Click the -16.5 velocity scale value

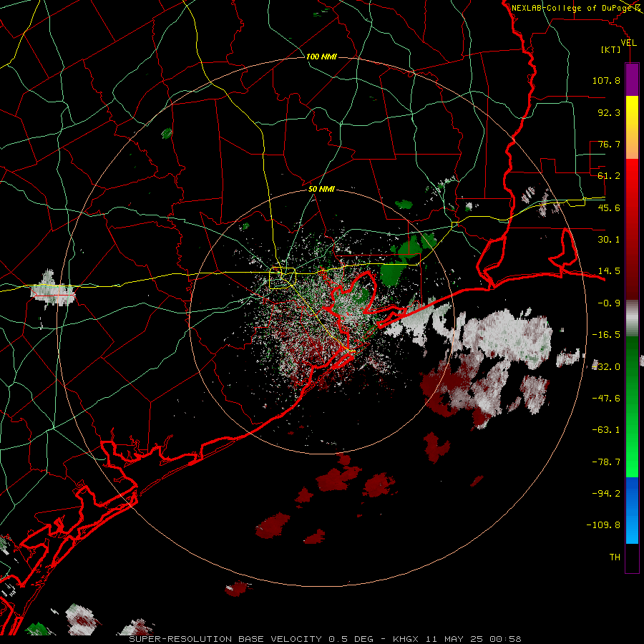click(606, 335)
